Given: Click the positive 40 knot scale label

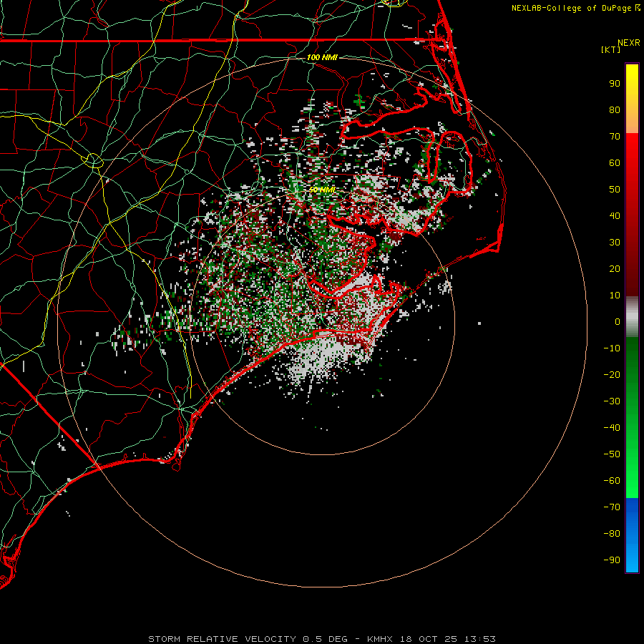Looking at the screenshot, I should 615,216.
